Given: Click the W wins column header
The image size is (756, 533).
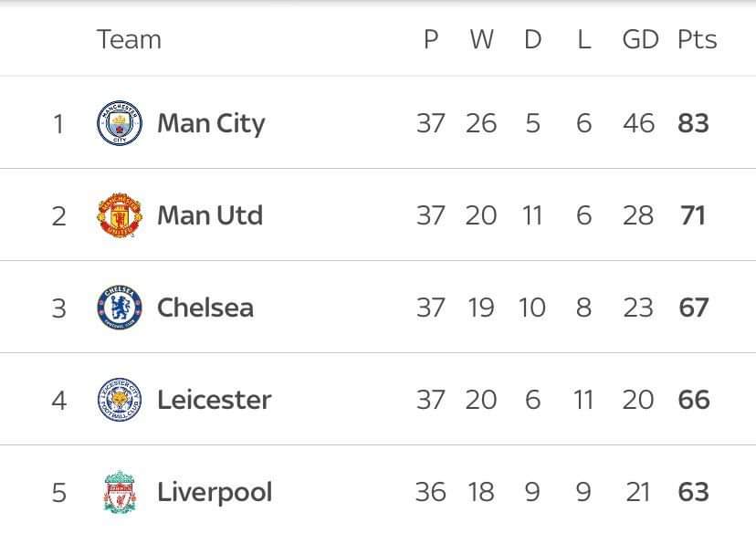Looking at the screenshot, I should coord(481,39).
